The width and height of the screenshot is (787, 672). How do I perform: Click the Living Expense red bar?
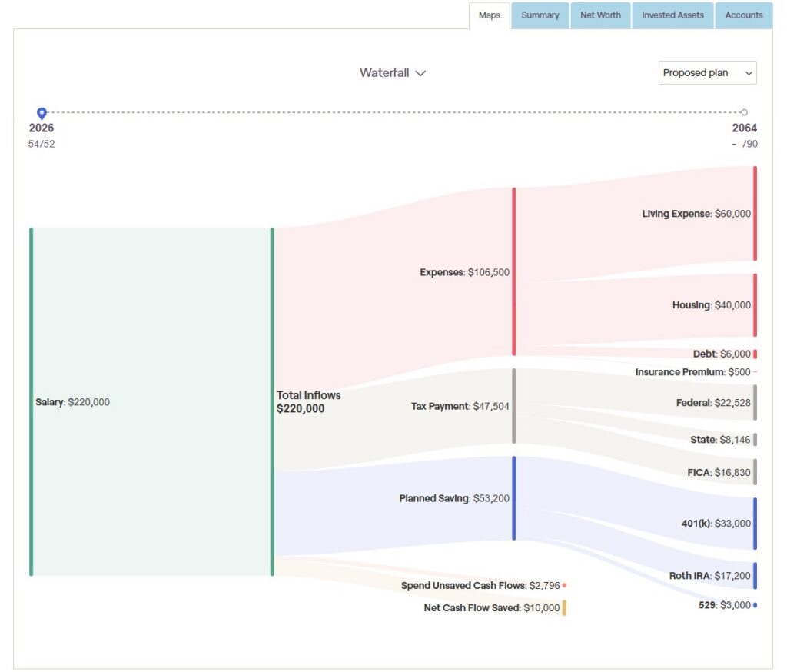755,214
